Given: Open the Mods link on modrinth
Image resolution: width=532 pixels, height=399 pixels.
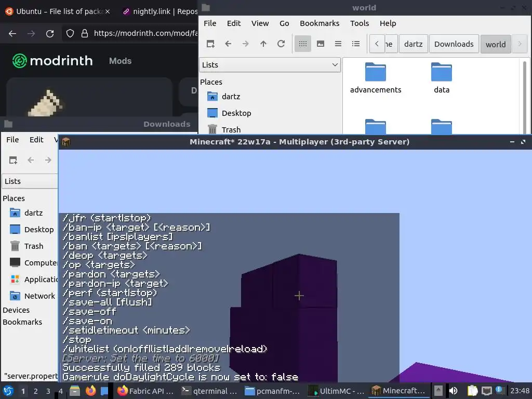Looking at the screenshot, I should click(x=120, y=61).
